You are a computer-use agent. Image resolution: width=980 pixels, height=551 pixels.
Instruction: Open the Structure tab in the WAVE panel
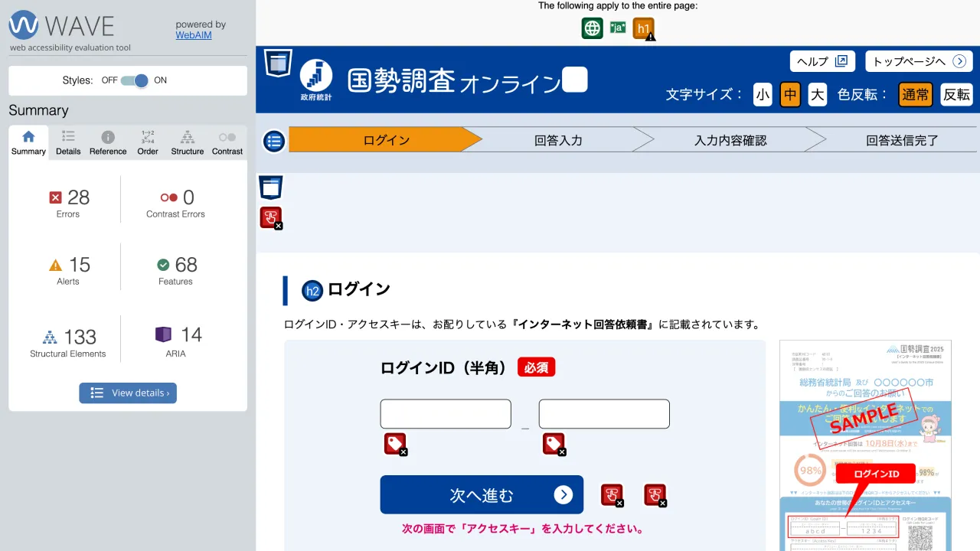[187, 141]
